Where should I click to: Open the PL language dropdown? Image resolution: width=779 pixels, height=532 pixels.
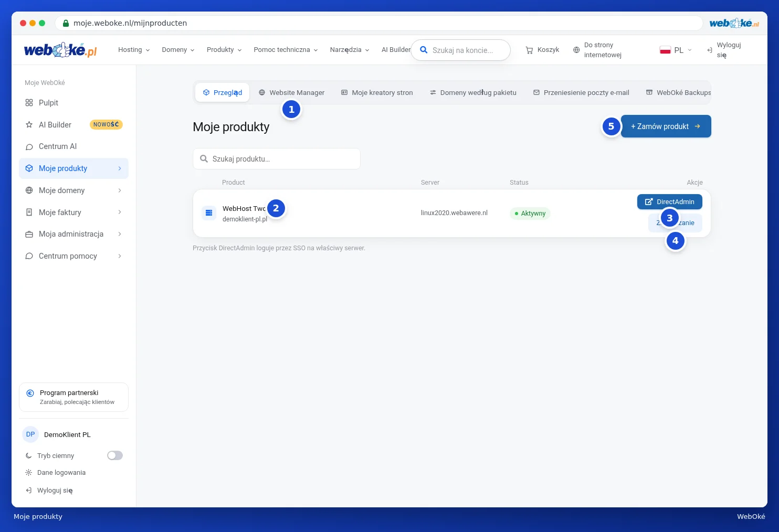tap(676, 50)
